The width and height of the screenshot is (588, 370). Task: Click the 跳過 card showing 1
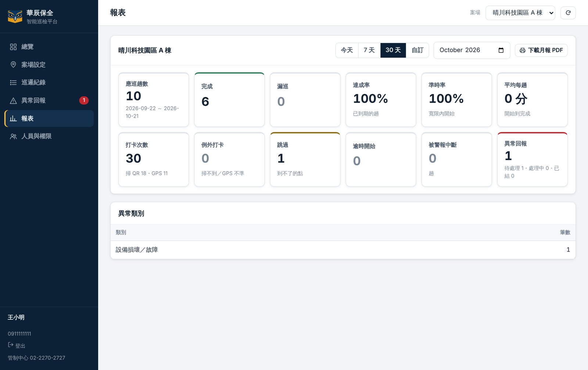point(305,159)
